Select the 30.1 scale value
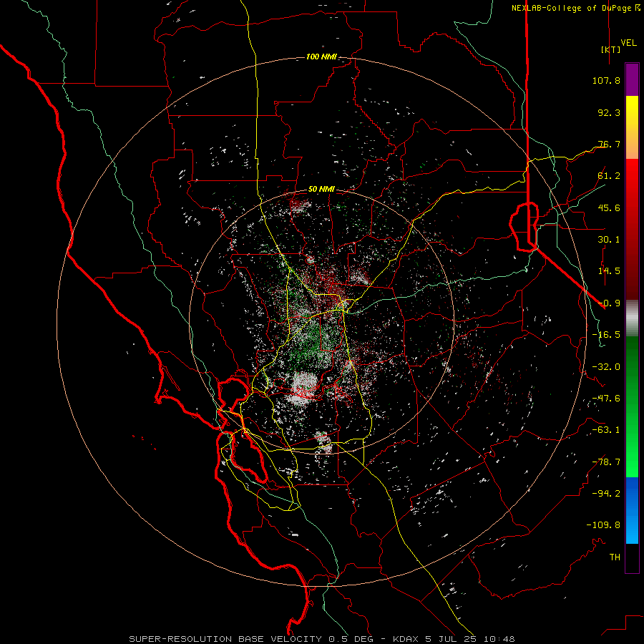This screenshot has width=644, height=644. pyautogui.click(x=609, y=240)
